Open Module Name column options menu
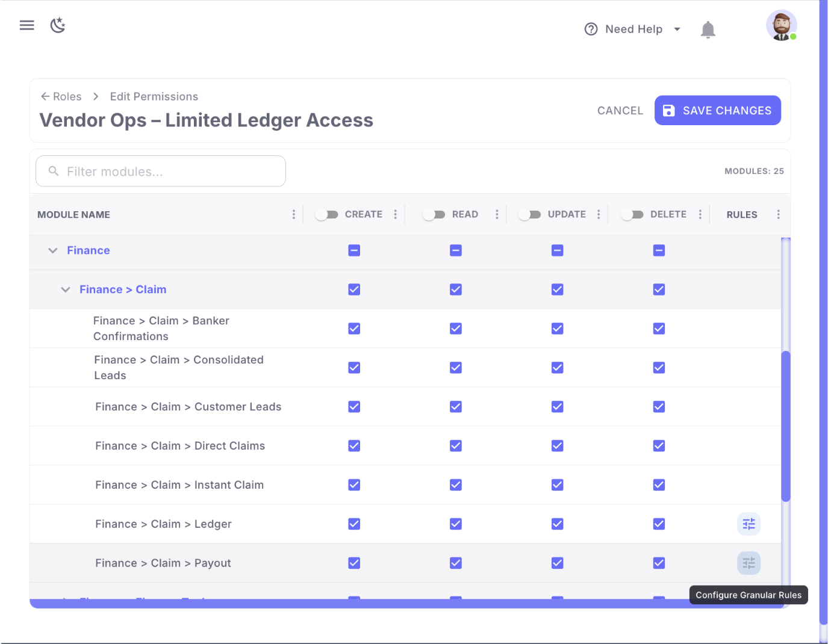Image resolution: width=831 pixels, height=644 pixels. point(293,215)
